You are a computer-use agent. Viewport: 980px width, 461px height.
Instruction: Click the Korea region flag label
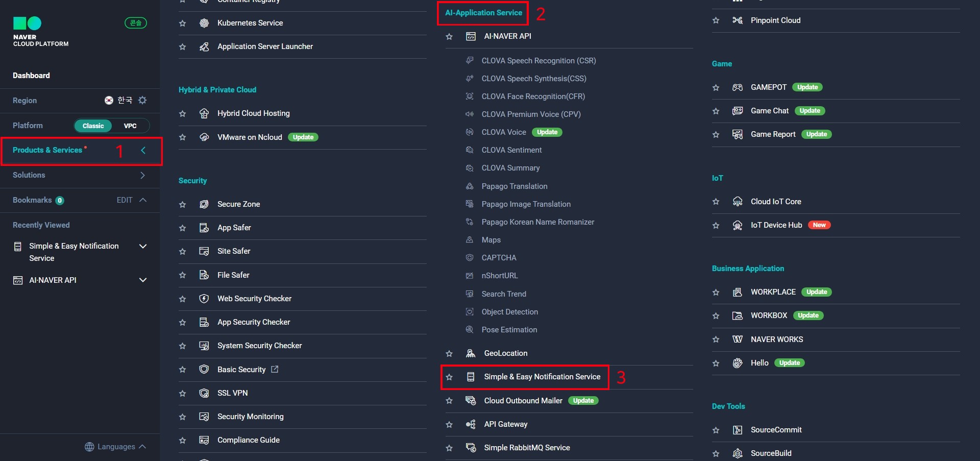coord(118,100)
